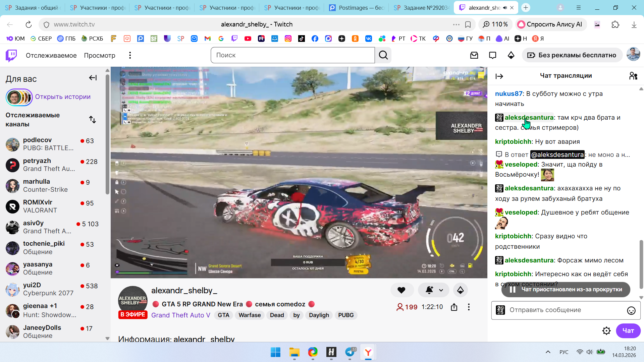Toggle follow heart button for alexandr_shelby_
The width and height of the screenshot is (644, 362).
[401, 290]
